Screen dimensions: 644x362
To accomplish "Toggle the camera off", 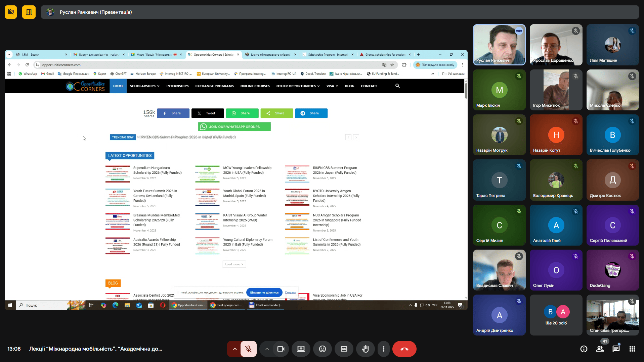I will click(281, 349).
